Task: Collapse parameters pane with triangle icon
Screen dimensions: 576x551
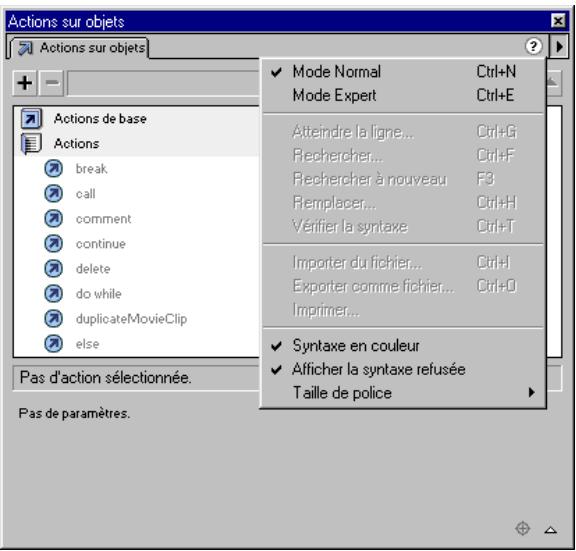Action: (551, 530)
